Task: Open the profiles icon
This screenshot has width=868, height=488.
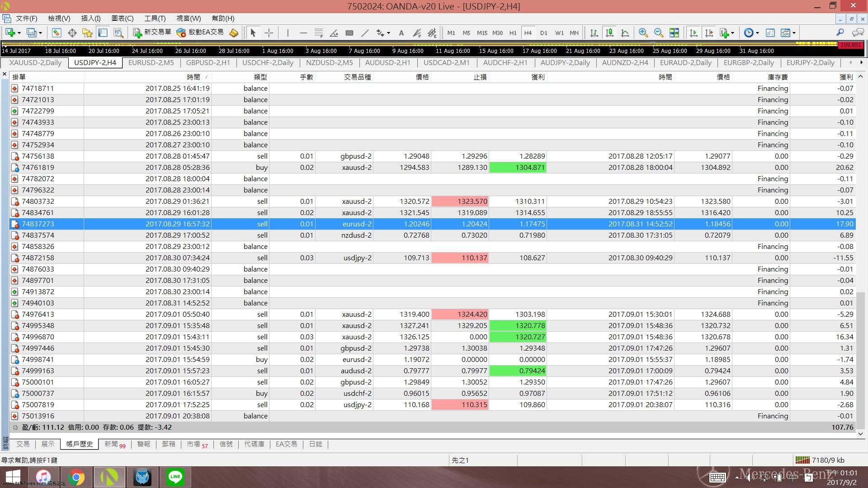Action: pyautogui.click(x=31, y=33)
